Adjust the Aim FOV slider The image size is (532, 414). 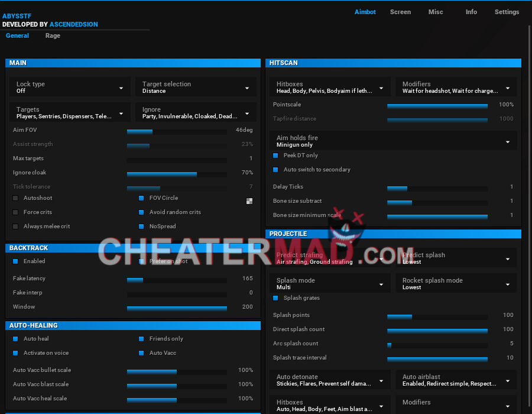pos(177,132)
